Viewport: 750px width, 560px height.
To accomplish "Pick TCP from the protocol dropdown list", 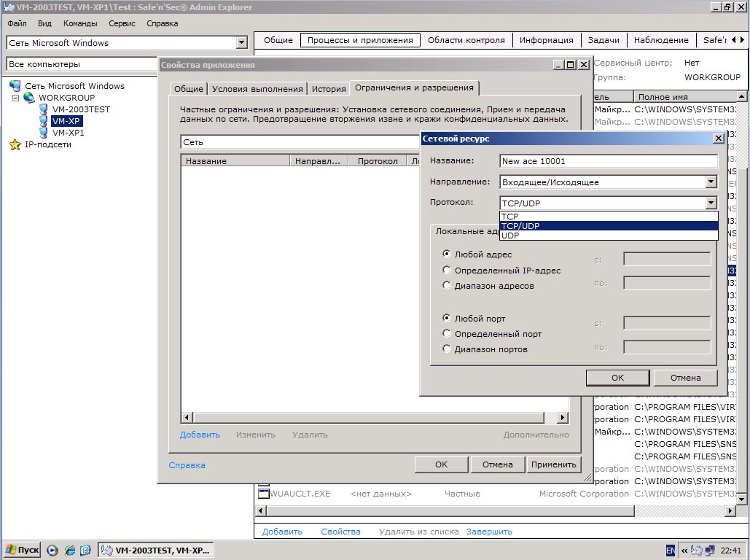I will 510,217.
